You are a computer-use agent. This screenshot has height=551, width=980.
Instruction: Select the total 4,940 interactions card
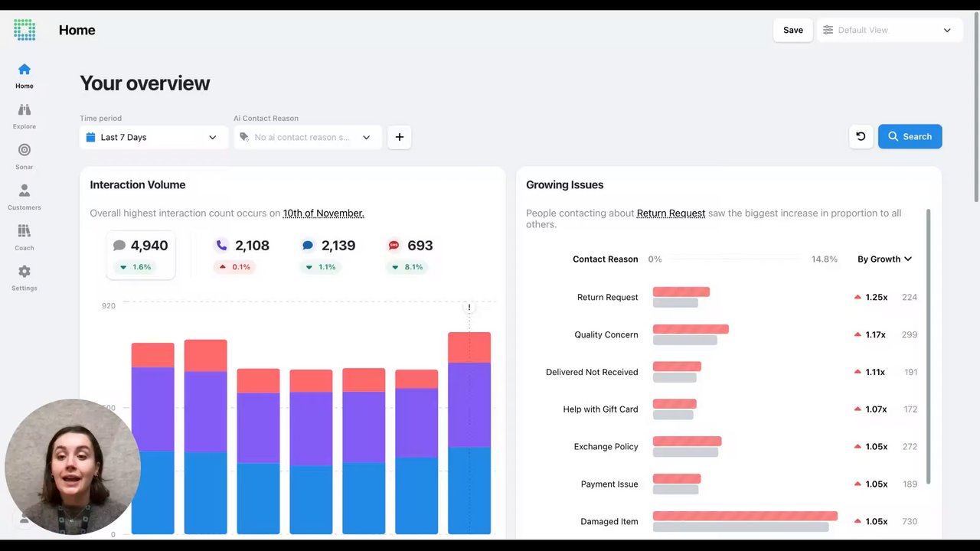(140, 255)
